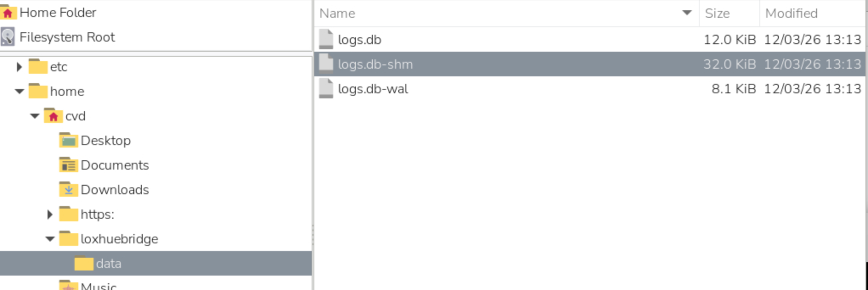
Task: Expand the etc folder
Action: [19, 67]
